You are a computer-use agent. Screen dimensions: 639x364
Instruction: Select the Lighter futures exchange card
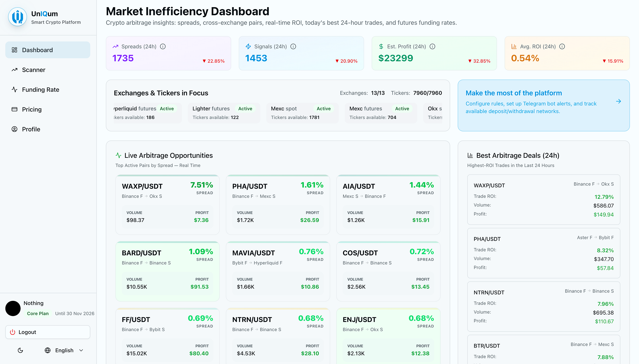[224, 113]
